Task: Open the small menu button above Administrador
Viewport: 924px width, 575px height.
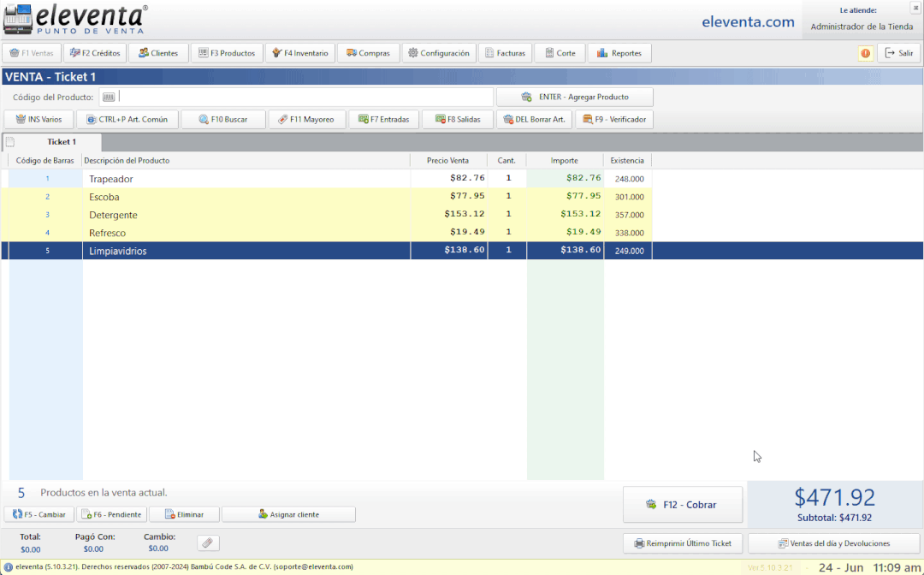Action: pos(915,8)
